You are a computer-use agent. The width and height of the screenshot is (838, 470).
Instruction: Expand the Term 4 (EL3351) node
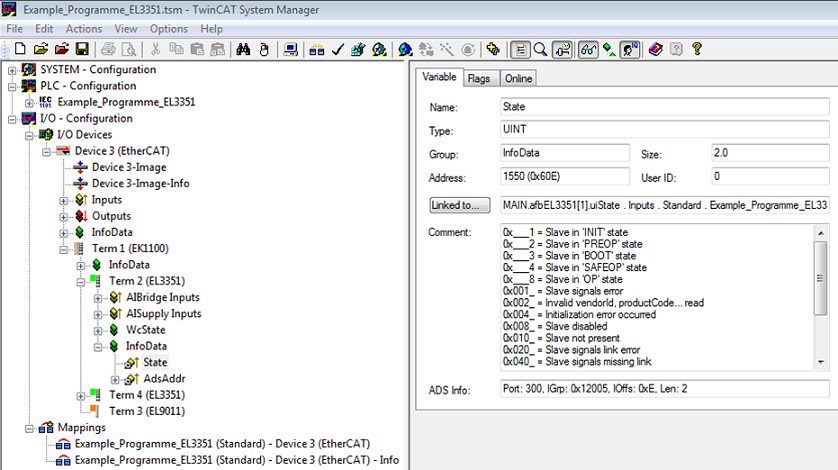pos(81,396)
